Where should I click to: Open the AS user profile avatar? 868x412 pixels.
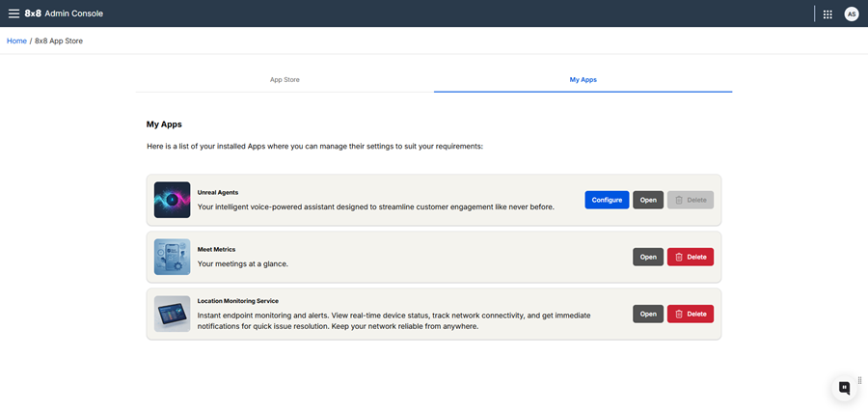(851, 14)
